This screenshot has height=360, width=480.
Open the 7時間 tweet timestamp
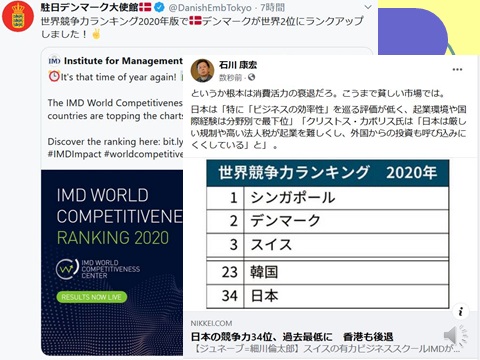(273, 7)
